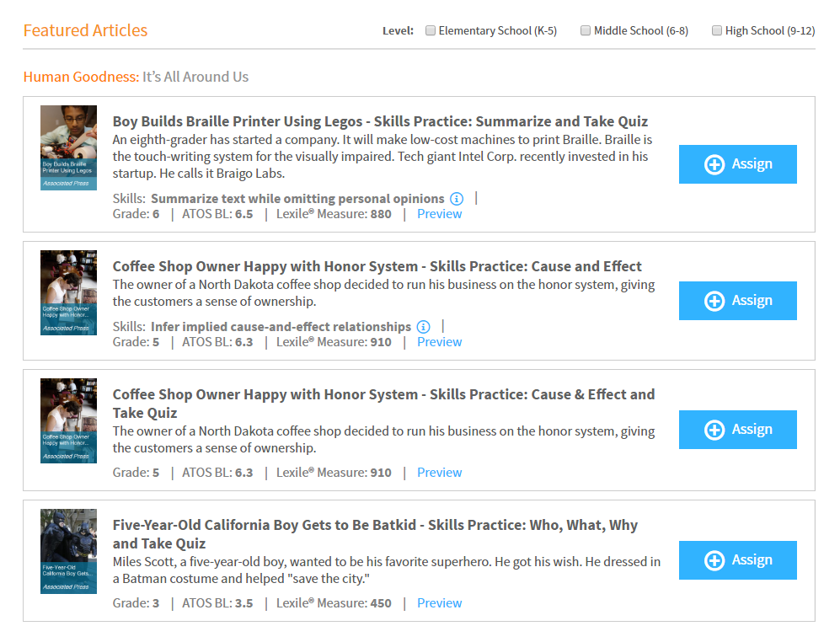Tick the High School (9-12) checkbox
Image resolution: width=840 pixels, height=626 pixels.
pos(717,30)
